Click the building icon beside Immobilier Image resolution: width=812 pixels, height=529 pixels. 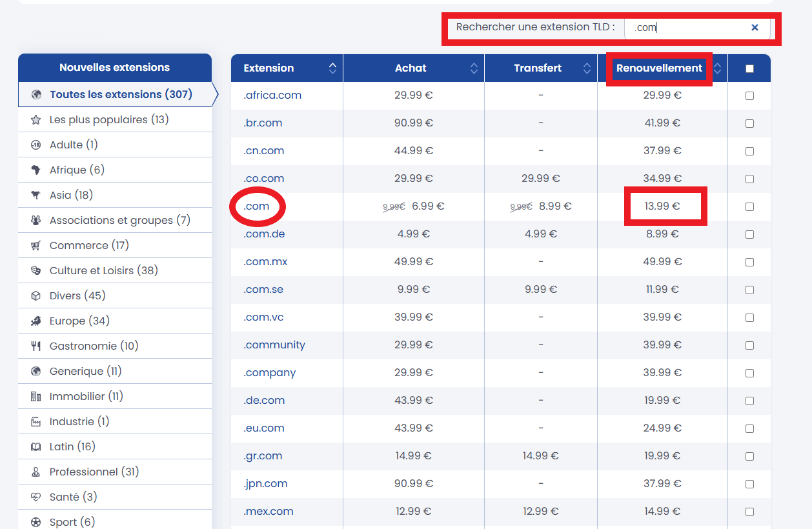[36, 397]
